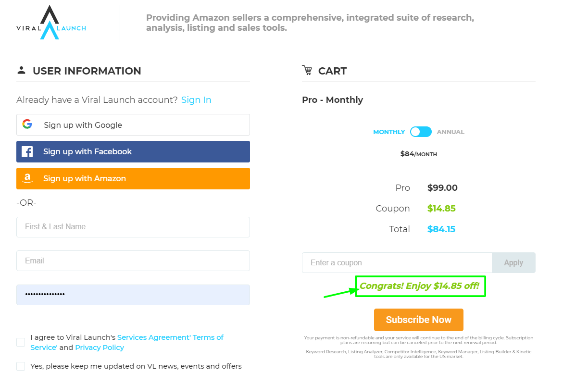The height and width of the screenshot is (385, 588).
Task: Click the shopping cart icon beside CART
Action: 307,70
